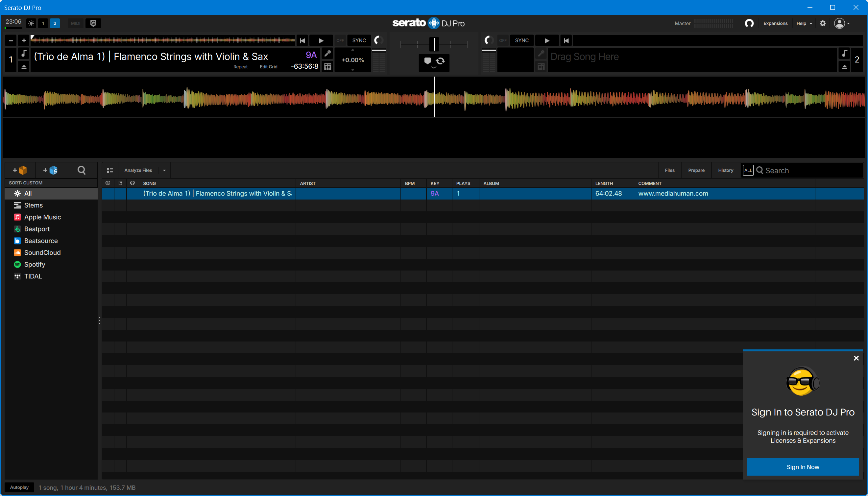This screenshot has height=496, width=868.
Task: Enable SYNC on deck 1
Action: pos(359,40)
